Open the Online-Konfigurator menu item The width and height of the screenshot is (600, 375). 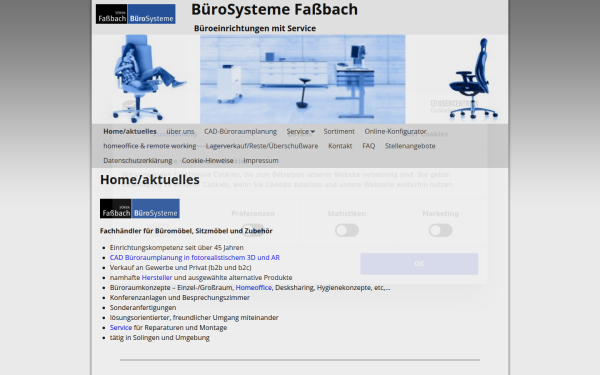395,131
